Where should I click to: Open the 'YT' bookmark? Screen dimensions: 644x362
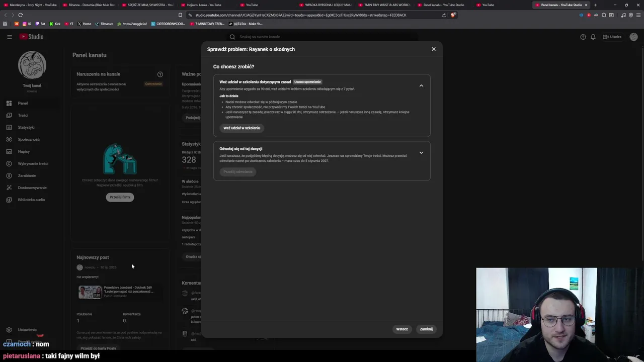click(x=68, y=24)
